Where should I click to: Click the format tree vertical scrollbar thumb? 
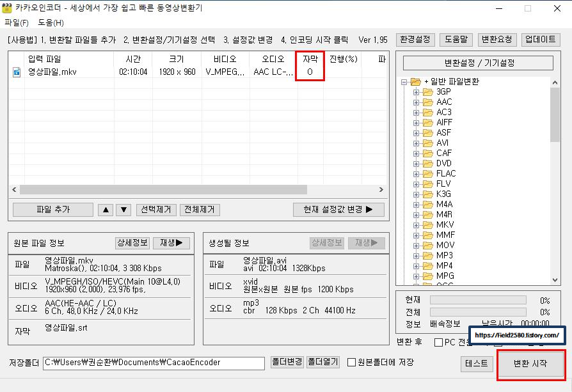point(555,114)
